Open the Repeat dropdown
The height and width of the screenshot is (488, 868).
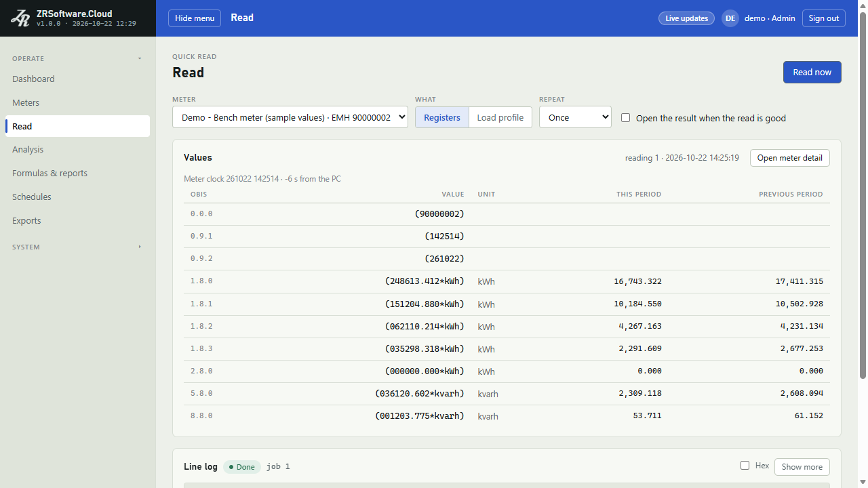pos(575,117)
